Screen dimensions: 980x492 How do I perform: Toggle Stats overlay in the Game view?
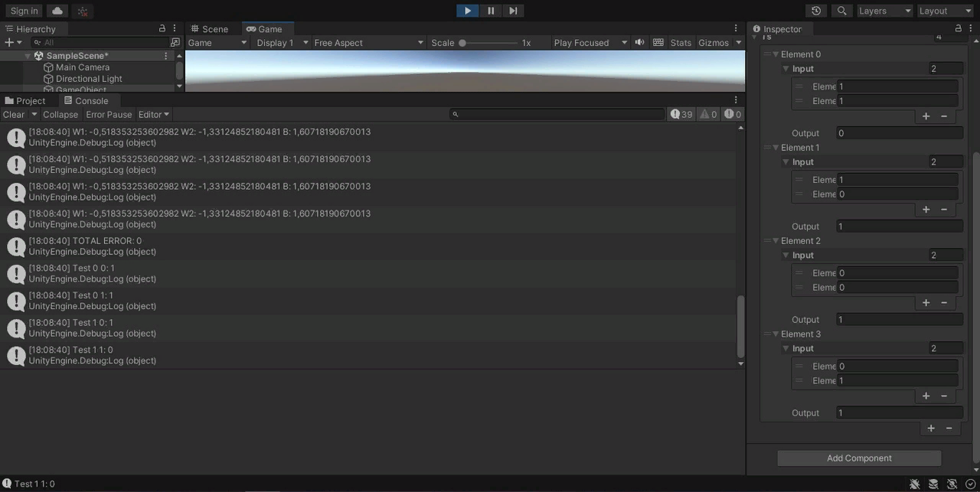point(680,43)
